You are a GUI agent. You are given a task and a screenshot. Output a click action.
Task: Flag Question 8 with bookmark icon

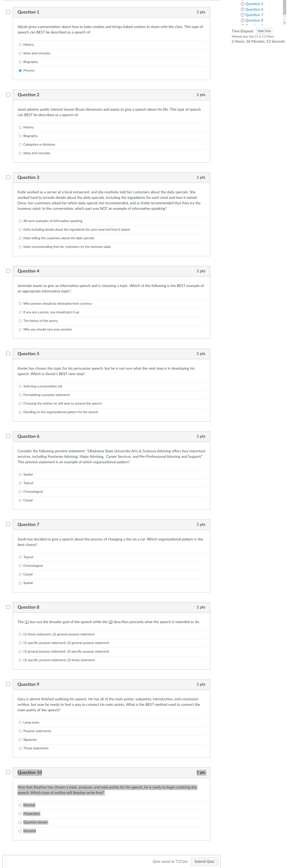(8, 607)
